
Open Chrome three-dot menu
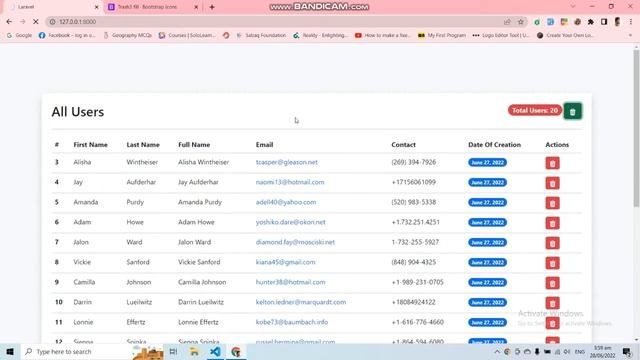coord(631,22)
